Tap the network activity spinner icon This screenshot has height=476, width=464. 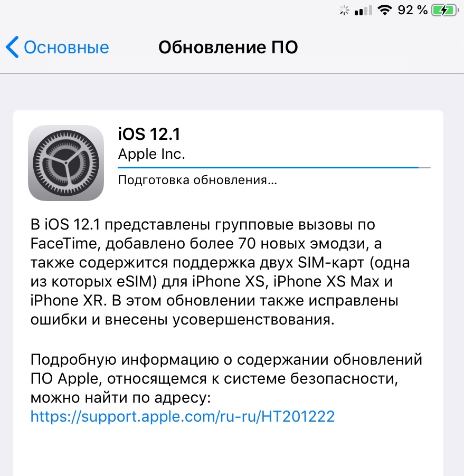pos(344,11)
